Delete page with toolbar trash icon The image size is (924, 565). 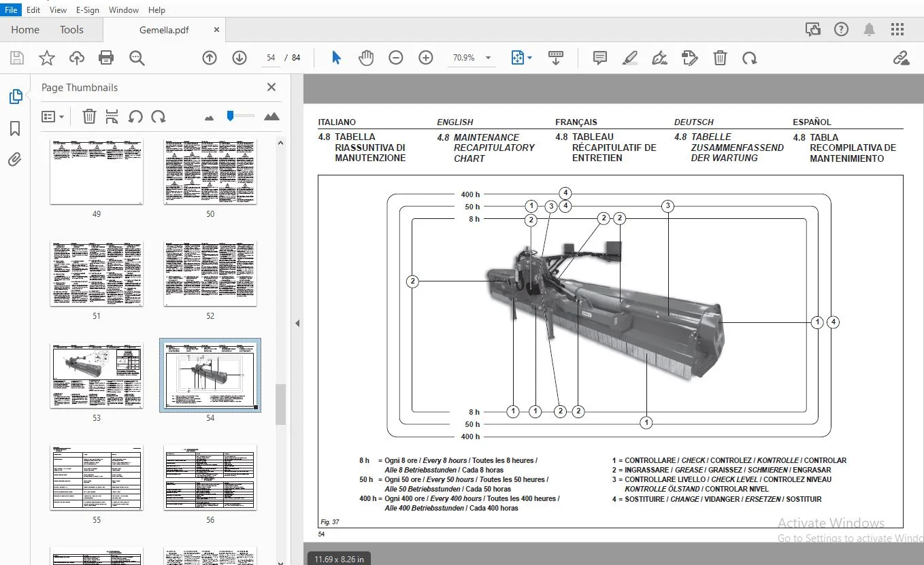pyautogui.click(x=720, y=58)
